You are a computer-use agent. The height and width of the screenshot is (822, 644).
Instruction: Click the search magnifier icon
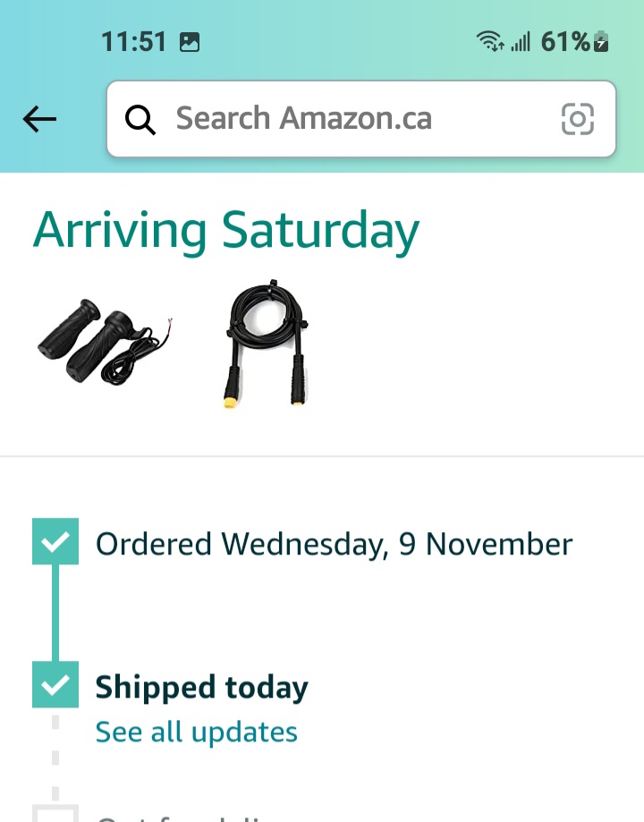[x=140, y=119]
